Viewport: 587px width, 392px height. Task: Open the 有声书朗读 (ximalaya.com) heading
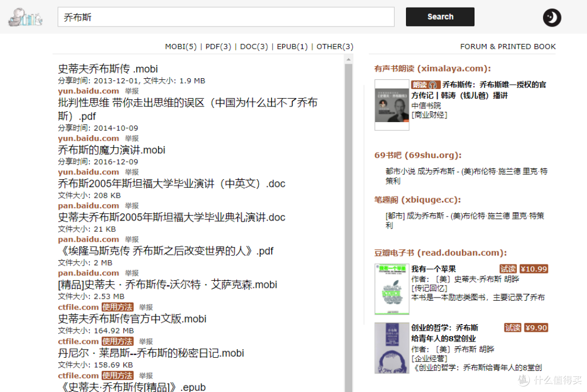tap(433, 68)
